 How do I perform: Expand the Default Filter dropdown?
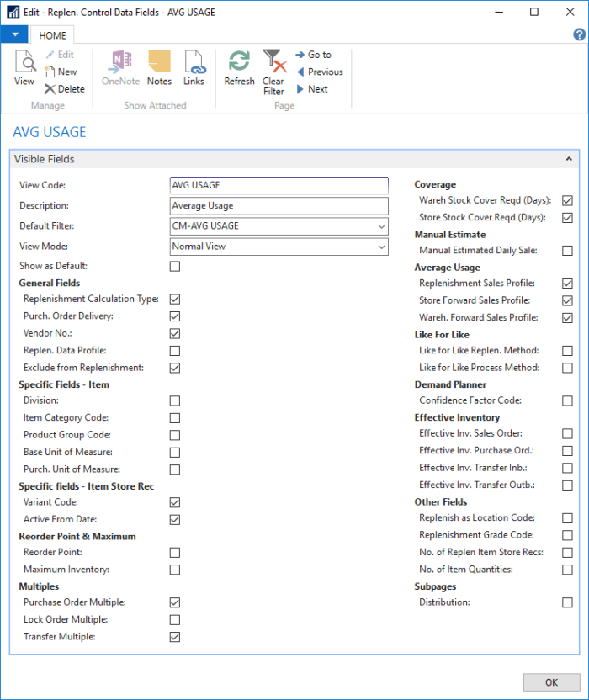(382, 226)
